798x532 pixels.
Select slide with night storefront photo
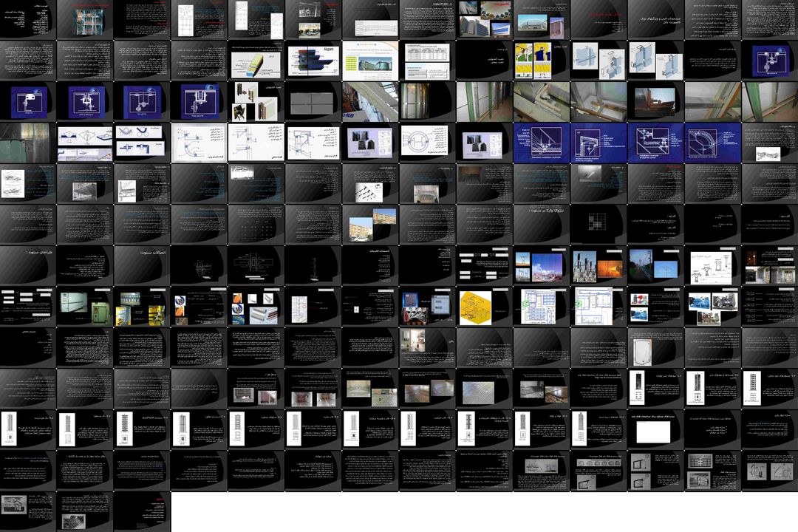tap(769, 266)
